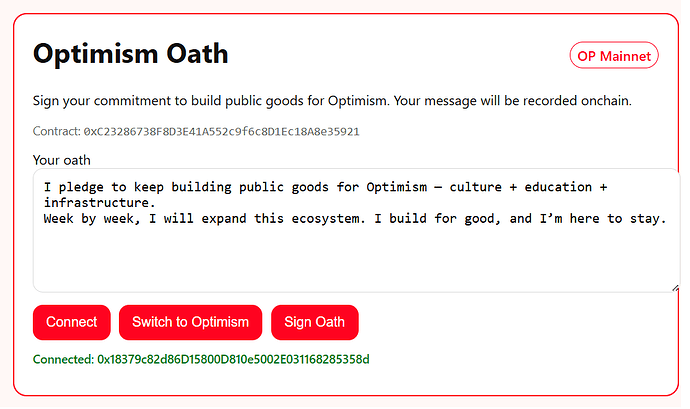Sign the oath with Sign Oath button
Screen dimensions: 690x409
(314, 322)
